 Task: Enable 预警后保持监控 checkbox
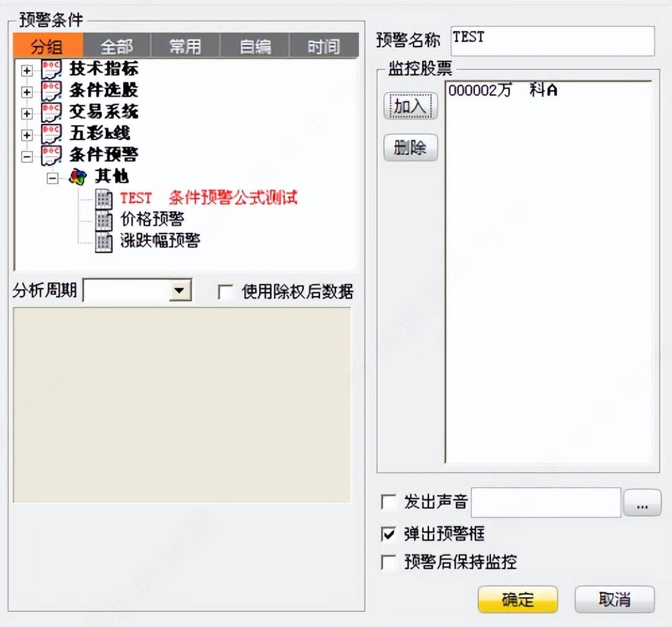tap(389, 562)
